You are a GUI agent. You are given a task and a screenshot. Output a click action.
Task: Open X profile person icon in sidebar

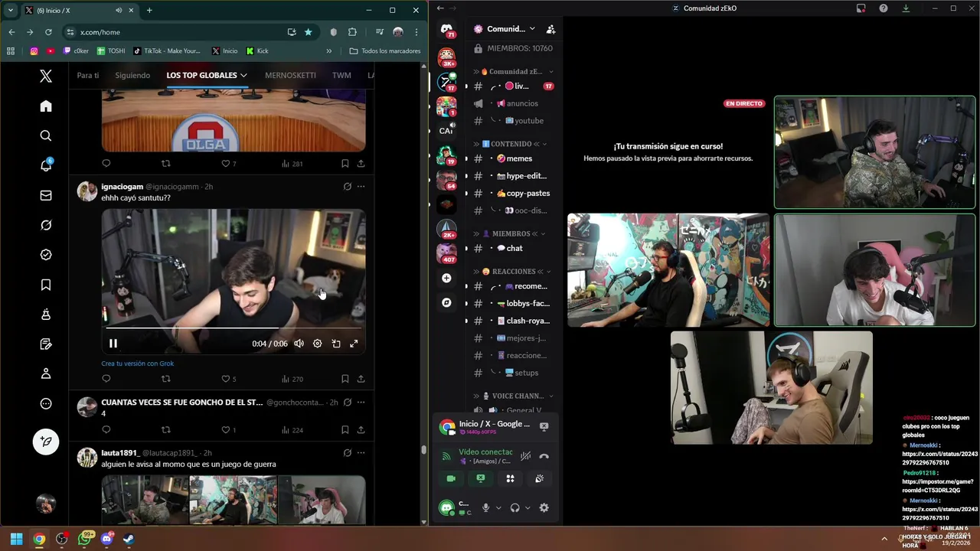46,373
